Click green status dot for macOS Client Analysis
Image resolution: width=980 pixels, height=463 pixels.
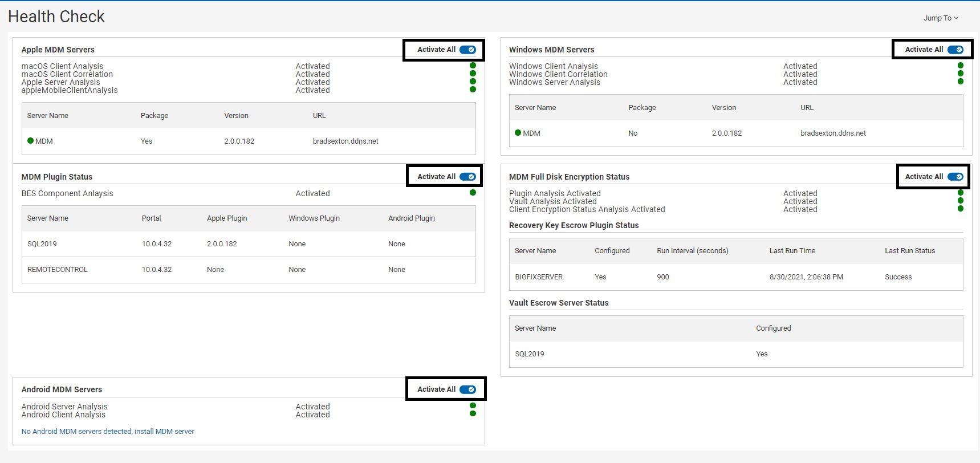pyautogui.click(x=473, y=66)
